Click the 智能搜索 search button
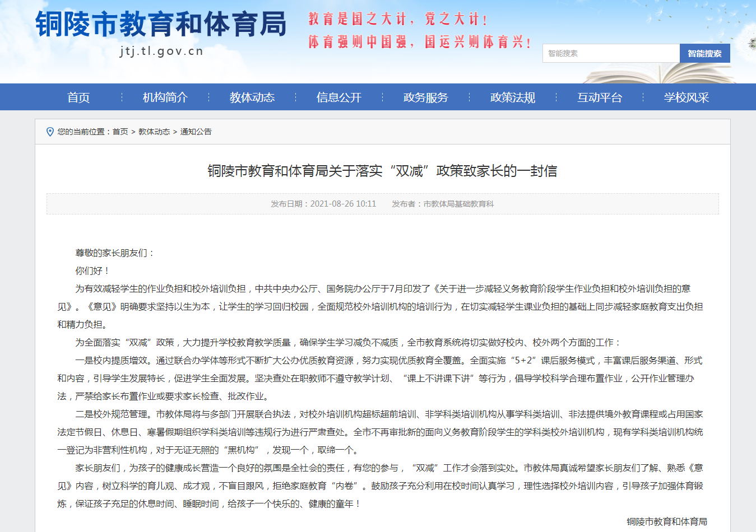 point(705,53)
